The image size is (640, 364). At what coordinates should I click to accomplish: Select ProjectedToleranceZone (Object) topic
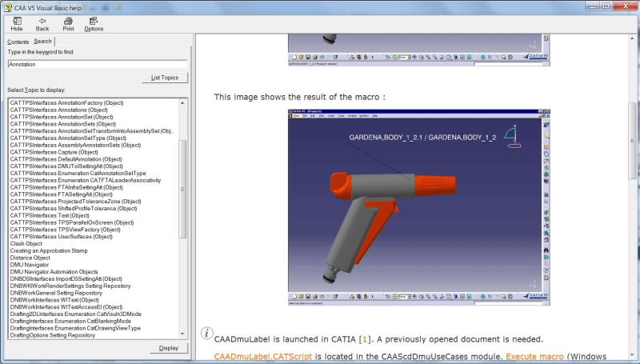click(75, 201)
